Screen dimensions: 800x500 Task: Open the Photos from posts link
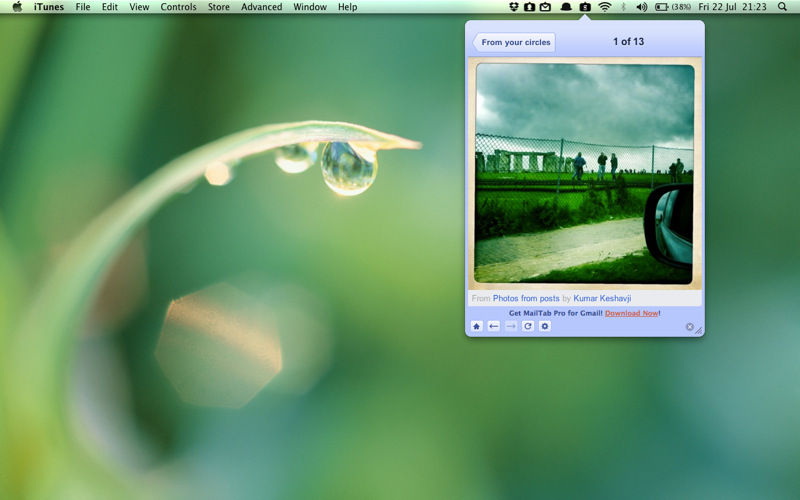pos(526,298)
